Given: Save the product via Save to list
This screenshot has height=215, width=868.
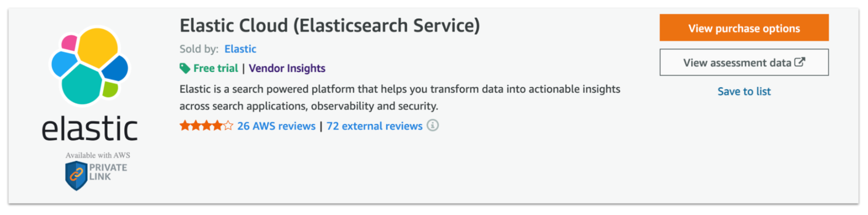Looking at the screenshot, I should coord(744,91).
